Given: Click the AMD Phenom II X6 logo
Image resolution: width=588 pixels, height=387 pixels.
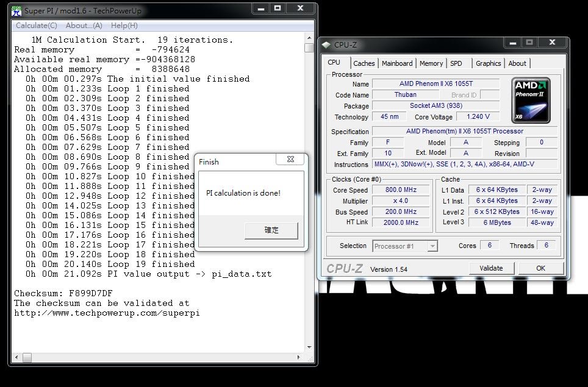Looking at the screenshot, I should point(531,101).
